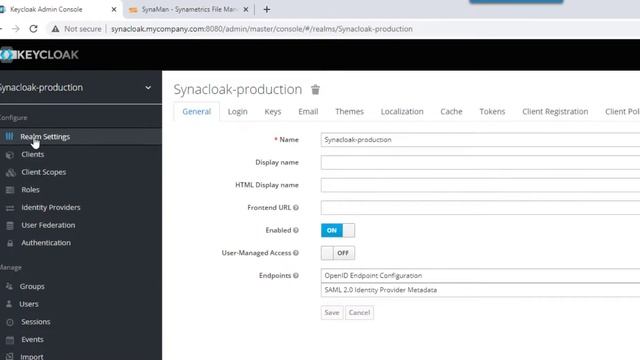Click the Identity Providers arrows icon

click(10, 208)
